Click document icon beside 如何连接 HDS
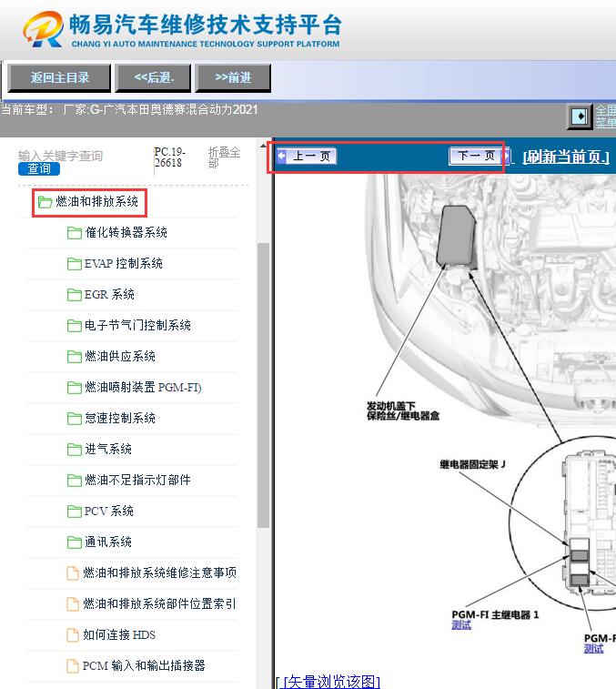The width and height of the screenshot is (616, 689). pyautogui.click(x=73, y=635)
